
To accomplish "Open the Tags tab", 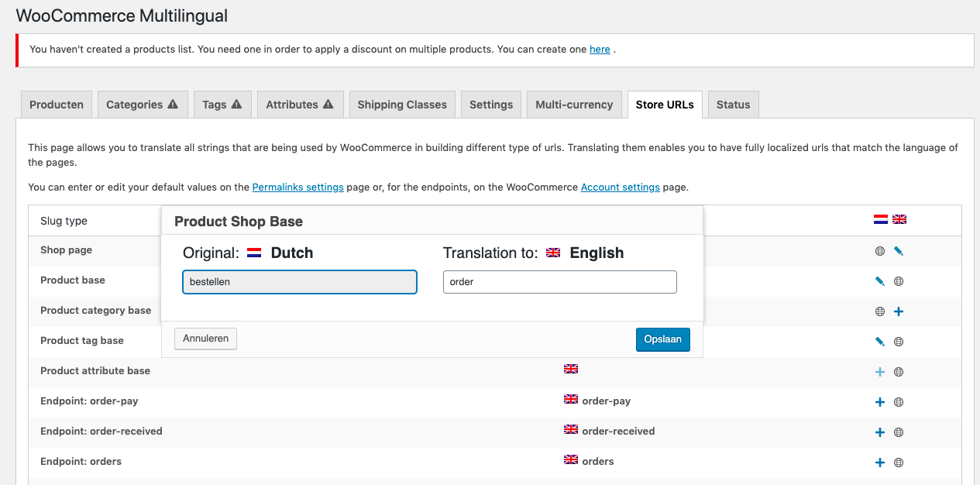I will [x=222, y=105].
